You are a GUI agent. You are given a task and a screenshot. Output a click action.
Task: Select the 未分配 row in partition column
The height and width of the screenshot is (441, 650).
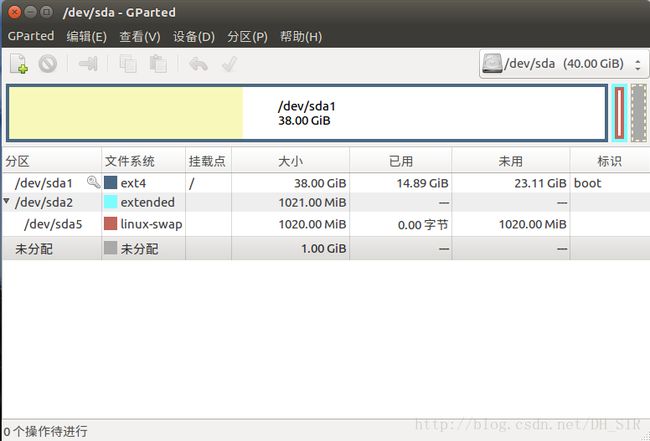click(34, 249)
